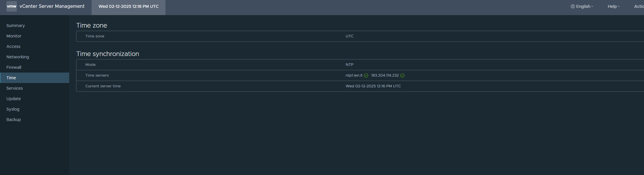Expand the Help menu
The image size is (644, 175).
tap(613, 6)
